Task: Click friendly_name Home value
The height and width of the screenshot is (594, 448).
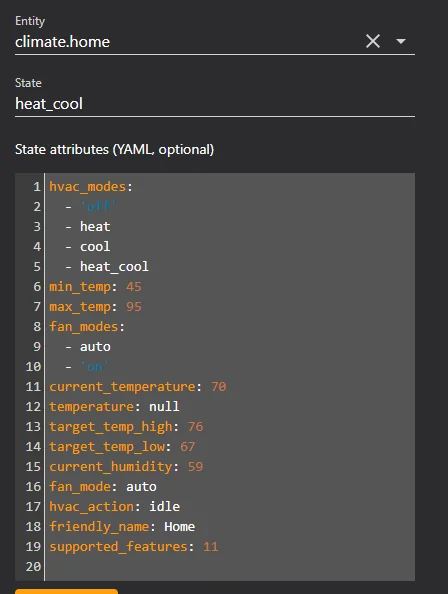Action: [180, 527]
